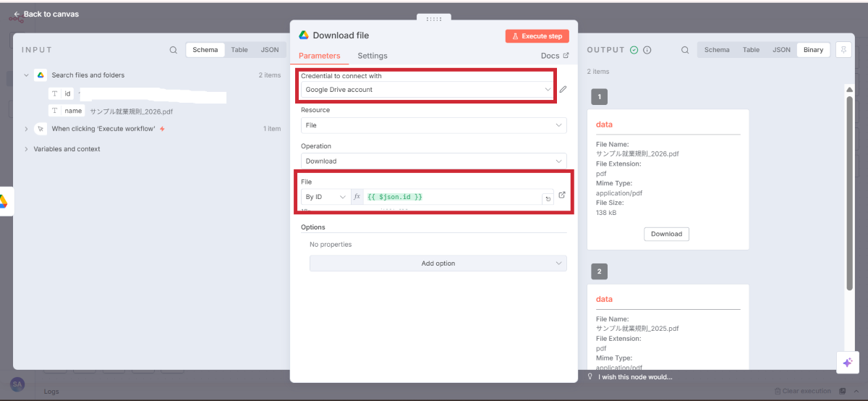Click the search icon in the Input panel
Viewport: 868px width, 401px height.
click(x=173, y=50)
